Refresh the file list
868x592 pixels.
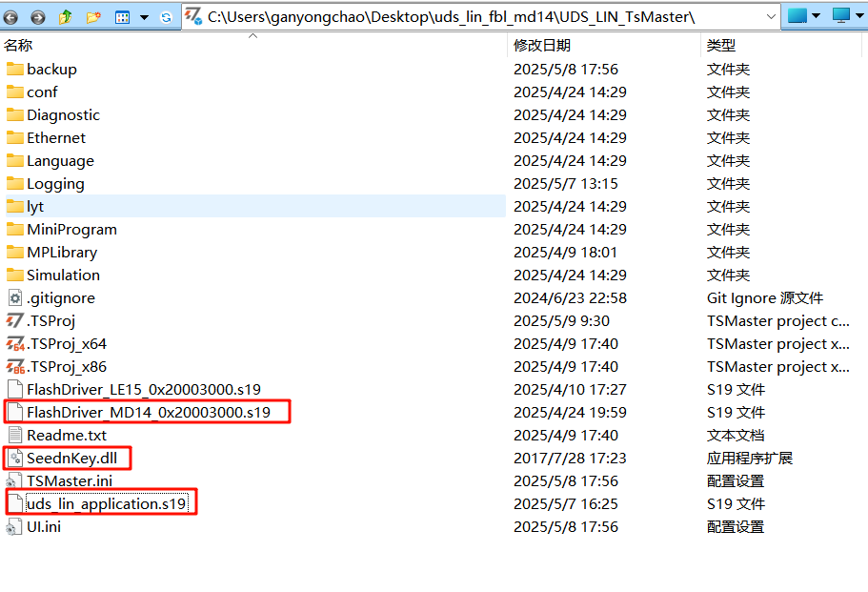pos(166,18)
